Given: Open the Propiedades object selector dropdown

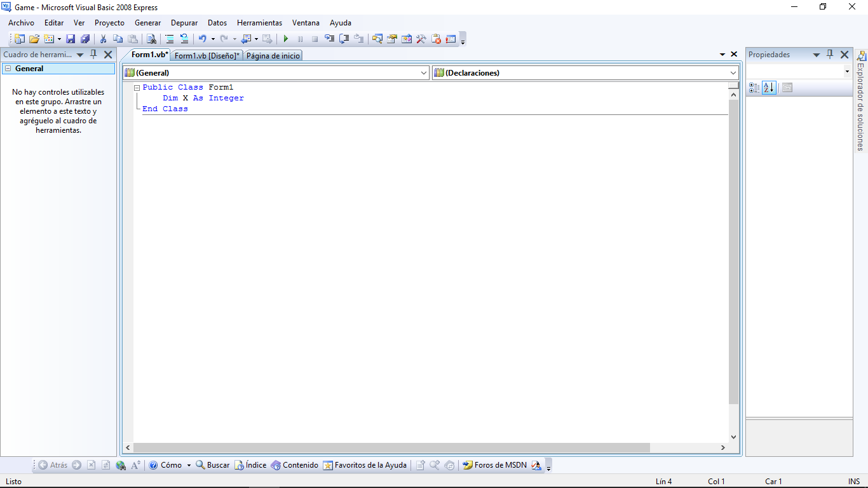Looking at the screenshot, I should pos(847,72).
